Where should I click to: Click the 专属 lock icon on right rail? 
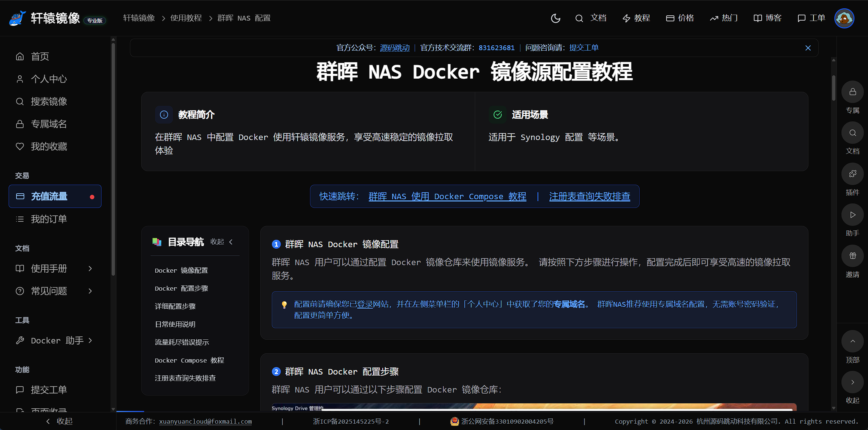pos(853,92)
